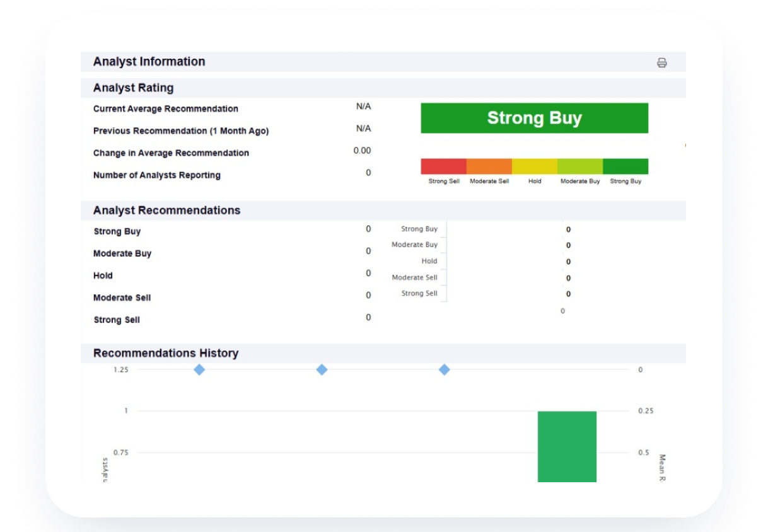
Task: Click the third blue diamond history marker
Action: 444,369
